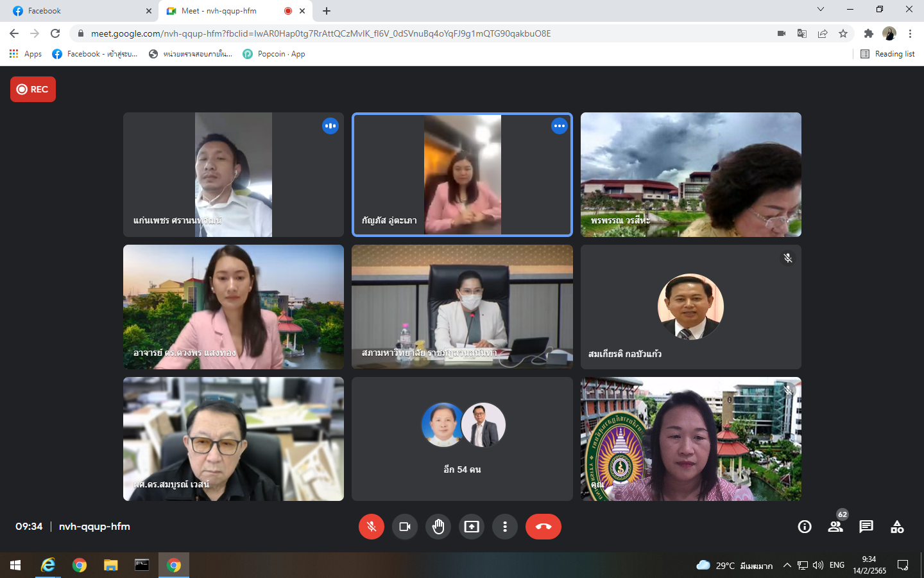Viewport: 924px width, 578px height.
Task: Open the meeting details info icon
Action: click(804, 527)
